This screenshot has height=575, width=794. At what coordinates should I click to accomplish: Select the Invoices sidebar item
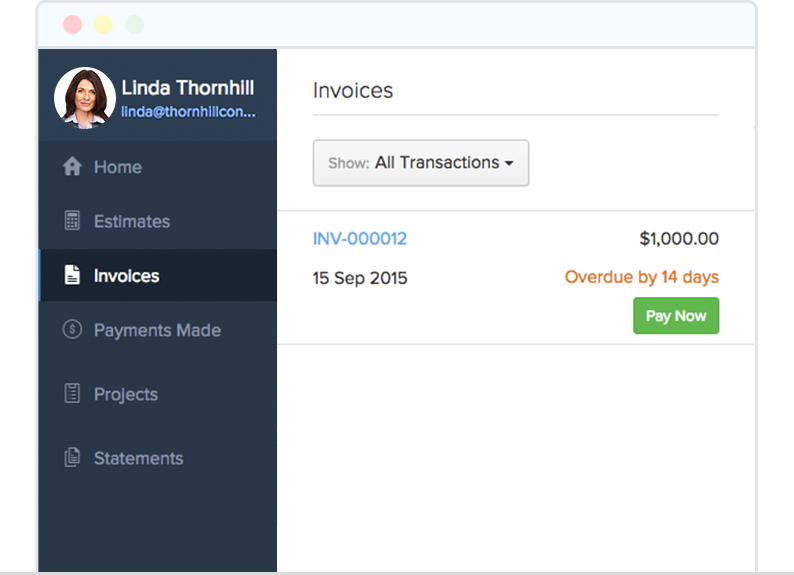[126, 275]
